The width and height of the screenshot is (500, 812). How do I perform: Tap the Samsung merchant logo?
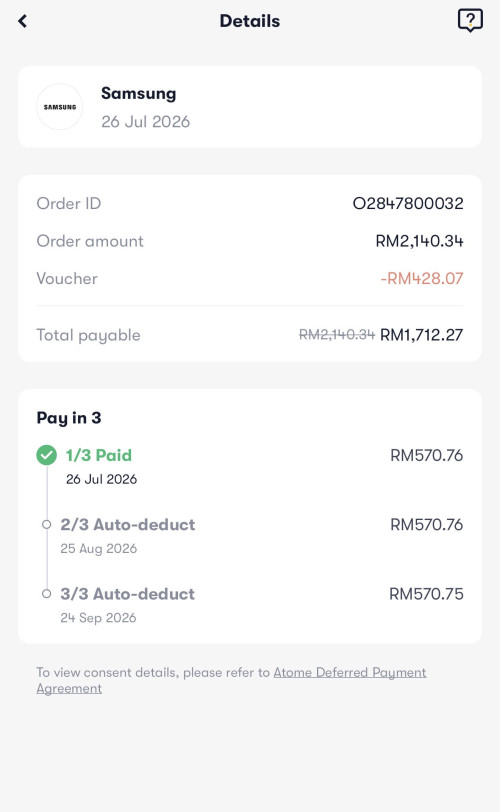[x=60, y=107]
